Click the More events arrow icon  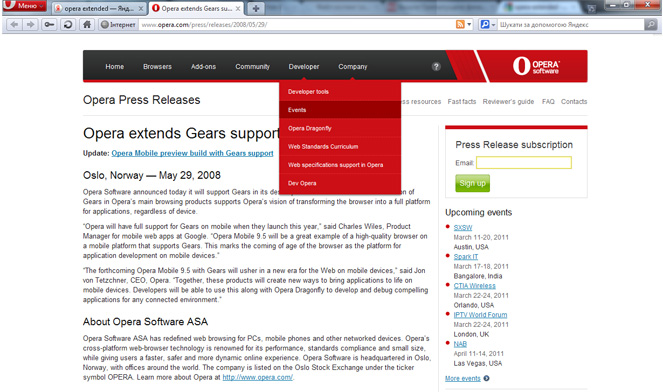pyautogui.click(x=486, y=378)
